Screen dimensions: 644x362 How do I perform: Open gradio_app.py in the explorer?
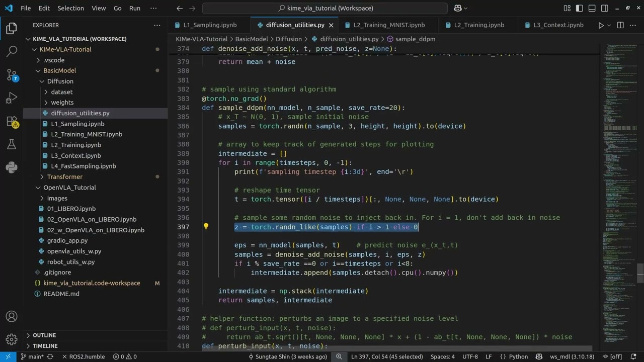67,240
